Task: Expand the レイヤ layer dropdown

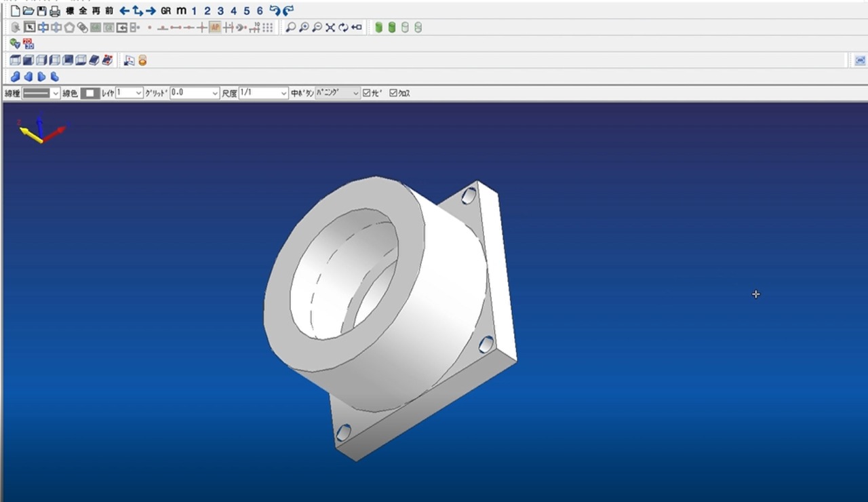Action: point(138,93)
